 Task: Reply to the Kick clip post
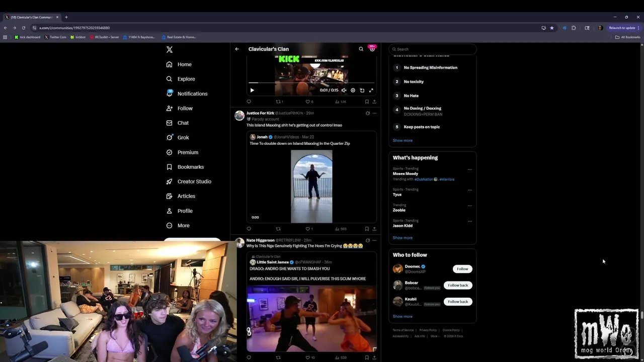[249, 102]
